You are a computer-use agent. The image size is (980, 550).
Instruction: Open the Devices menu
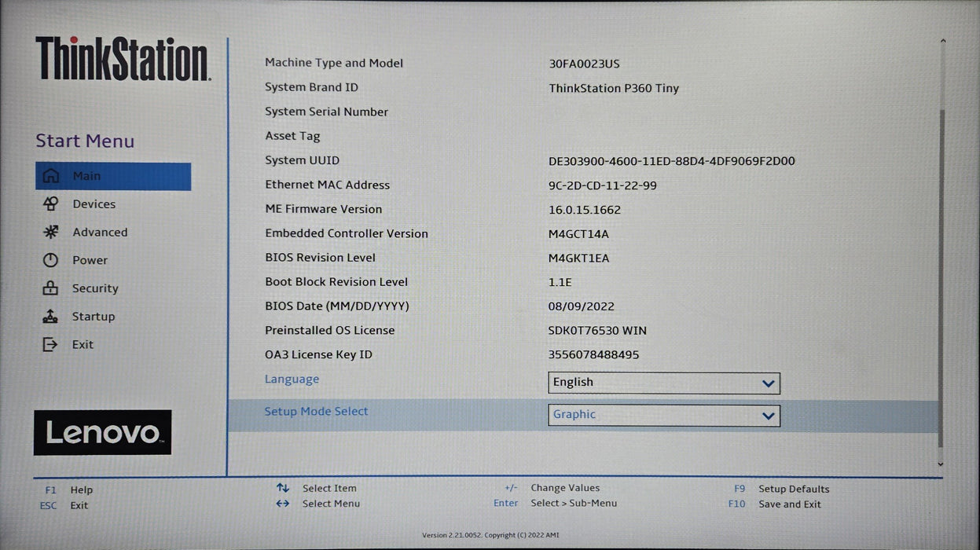tap(94, 204)
